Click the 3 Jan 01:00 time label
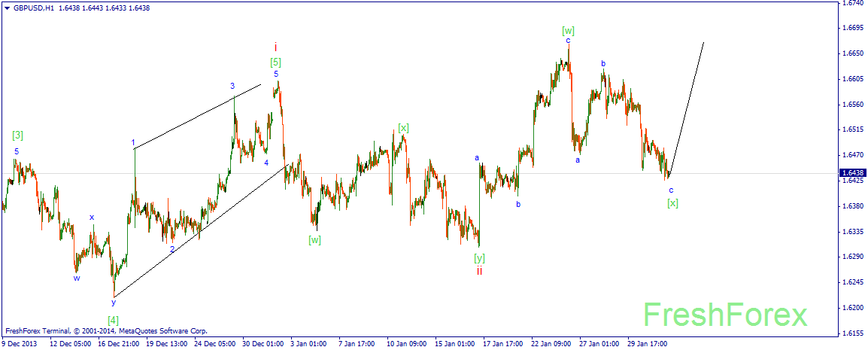Viewport: 868px width, 350px height. point(310,343)
